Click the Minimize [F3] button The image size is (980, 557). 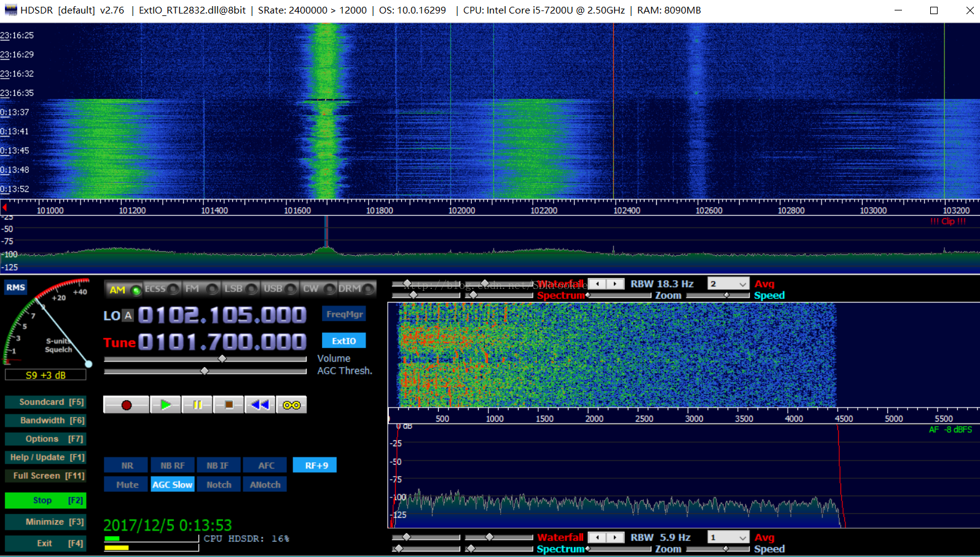pyautogui.click(x=45, y=522)
